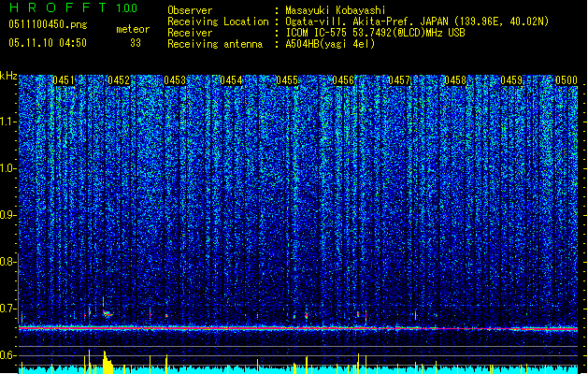Click the large meteor echo burst near 0452

(107, 313)
